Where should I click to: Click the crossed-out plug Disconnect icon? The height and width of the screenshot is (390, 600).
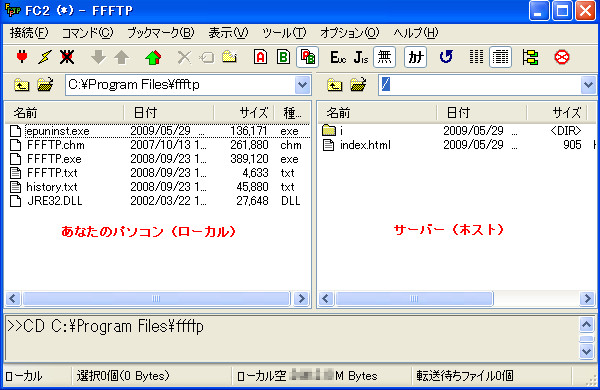pos(67,57)
